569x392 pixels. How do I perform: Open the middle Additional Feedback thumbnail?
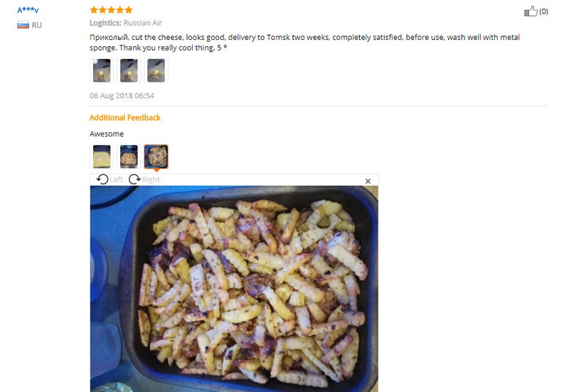129,157
